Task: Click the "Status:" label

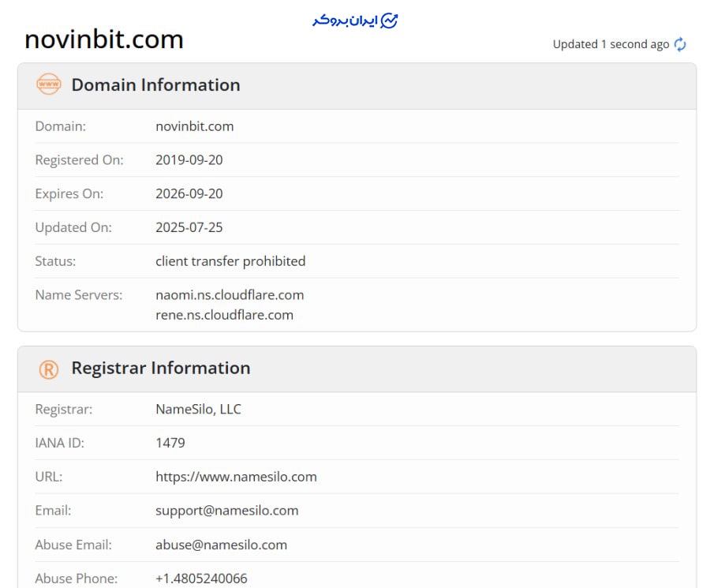Action: coord(55,261)
